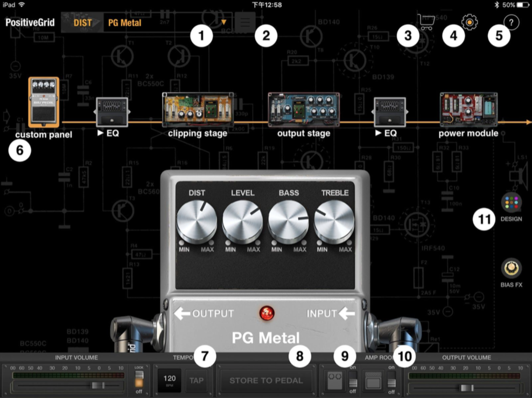Image resolution: width=532 pixels, height=398 pixels.
Task: Open the shopping cart store
Action: pyautogui.click(x=426, y=22)
